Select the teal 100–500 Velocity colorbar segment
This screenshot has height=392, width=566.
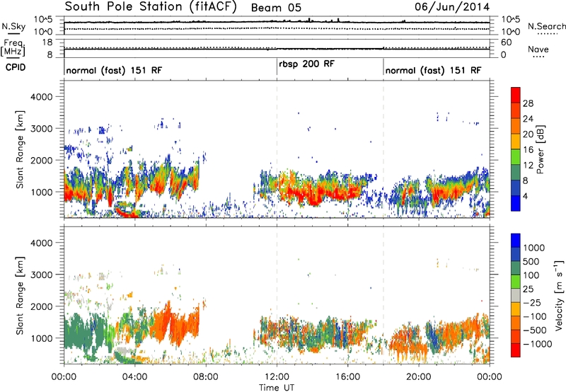tap(516, 268)
